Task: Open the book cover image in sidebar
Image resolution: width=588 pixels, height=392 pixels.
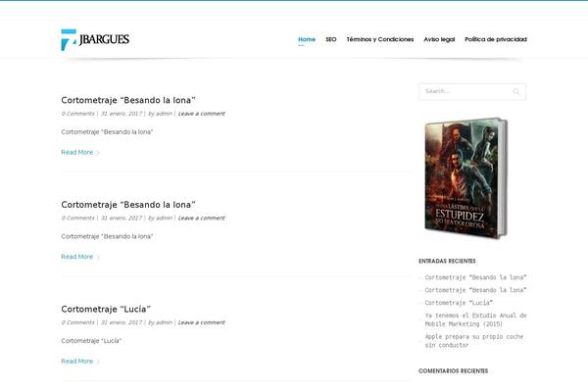Action: (465, 178)
